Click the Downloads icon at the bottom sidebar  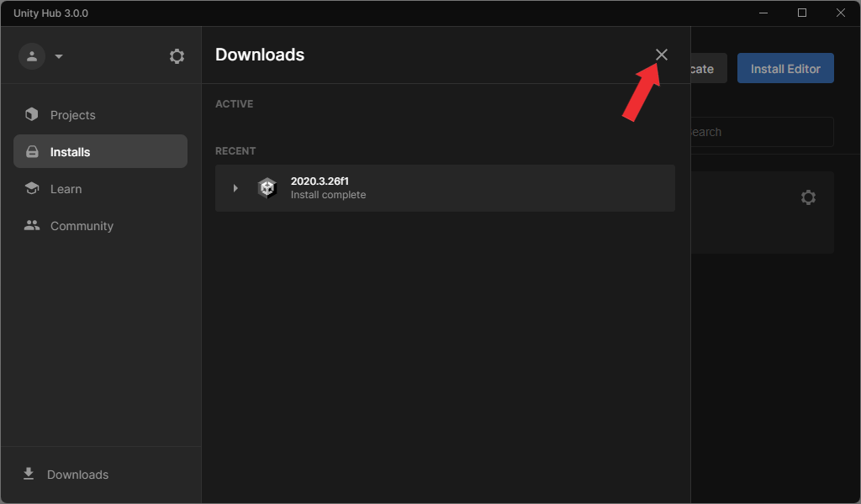[x=29, y=474]
